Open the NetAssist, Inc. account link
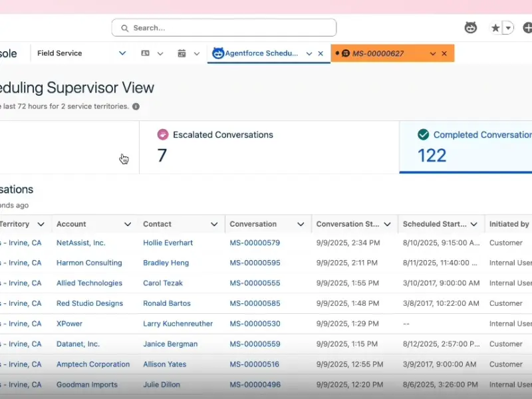532x399 pixels. [x=80, y=243]
